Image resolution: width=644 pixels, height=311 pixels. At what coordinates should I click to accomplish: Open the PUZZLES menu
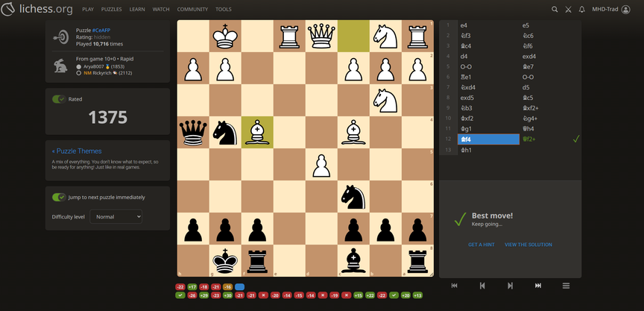pos(111,10)
